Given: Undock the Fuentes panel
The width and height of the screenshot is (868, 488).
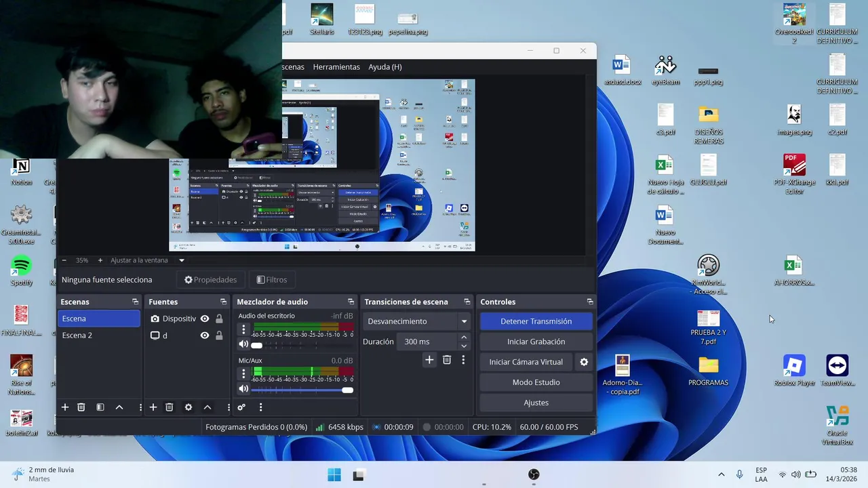Looking at the screenshot, I should pos(223,302).
